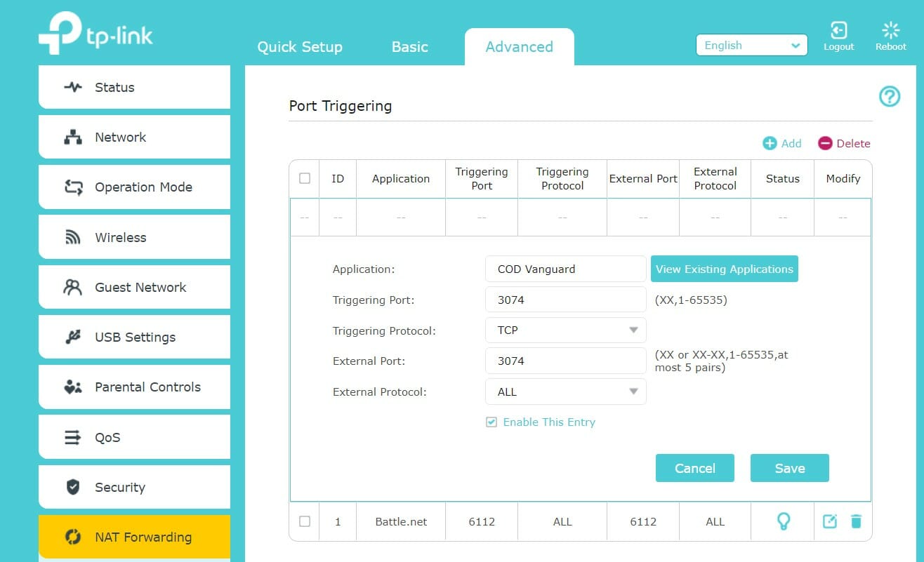Open the help question mark icon
Image resolution: width=924 pixels, height=562 pixels.
tap(890, 97)
